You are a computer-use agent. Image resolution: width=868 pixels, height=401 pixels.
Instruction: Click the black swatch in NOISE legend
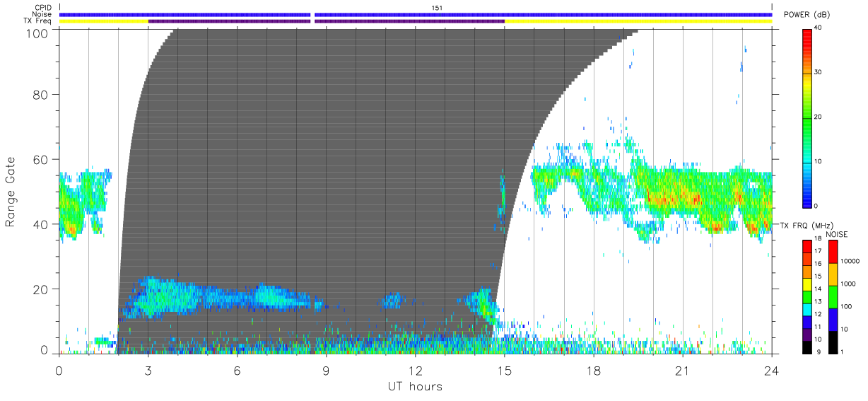(x=833, y=342)
